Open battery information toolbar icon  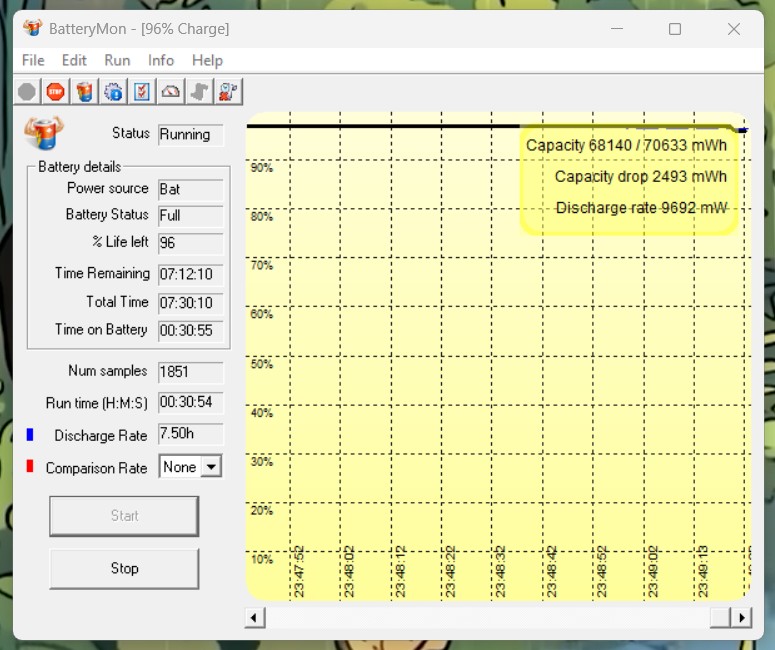coord(85,92)
